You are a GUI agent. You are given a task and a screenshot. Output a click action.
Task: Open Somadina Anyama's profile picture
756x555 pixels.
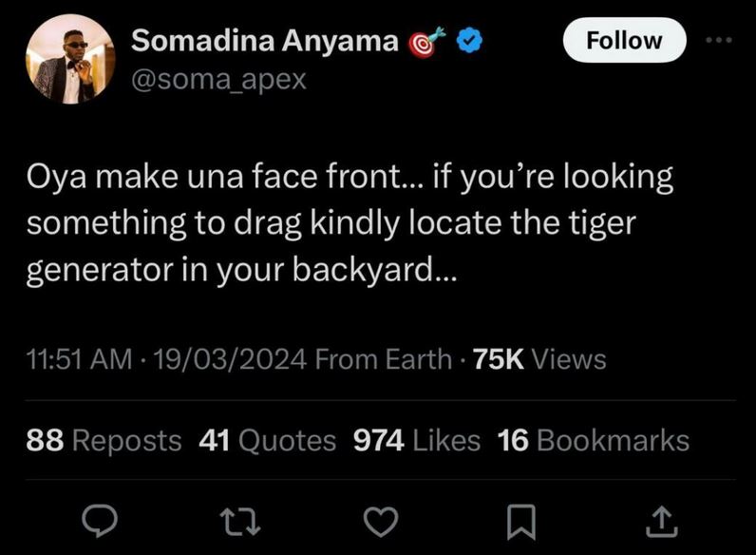coord(66,60)
